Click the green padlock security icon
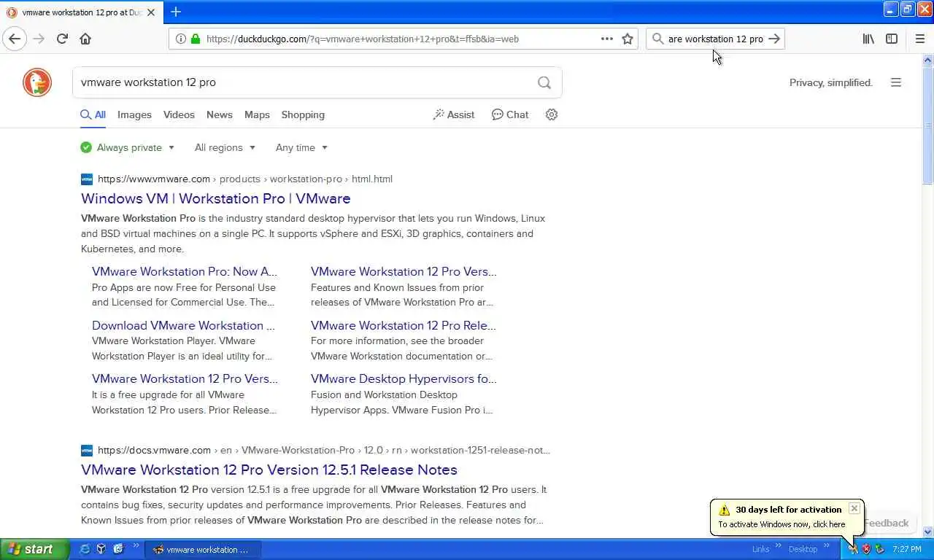This screenshot has height=560, width=934. [x=195, y=39]
